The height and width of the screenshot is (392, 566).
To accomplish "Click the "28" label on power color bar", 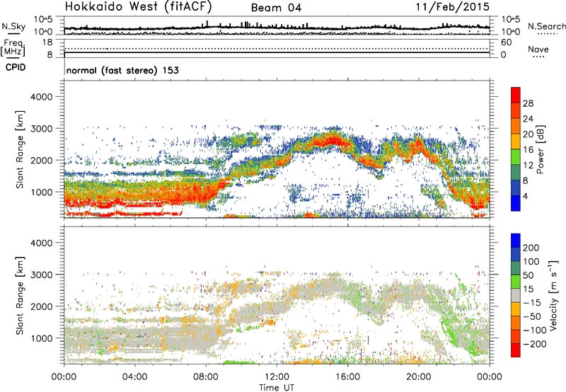I will (x=528, y=103).
